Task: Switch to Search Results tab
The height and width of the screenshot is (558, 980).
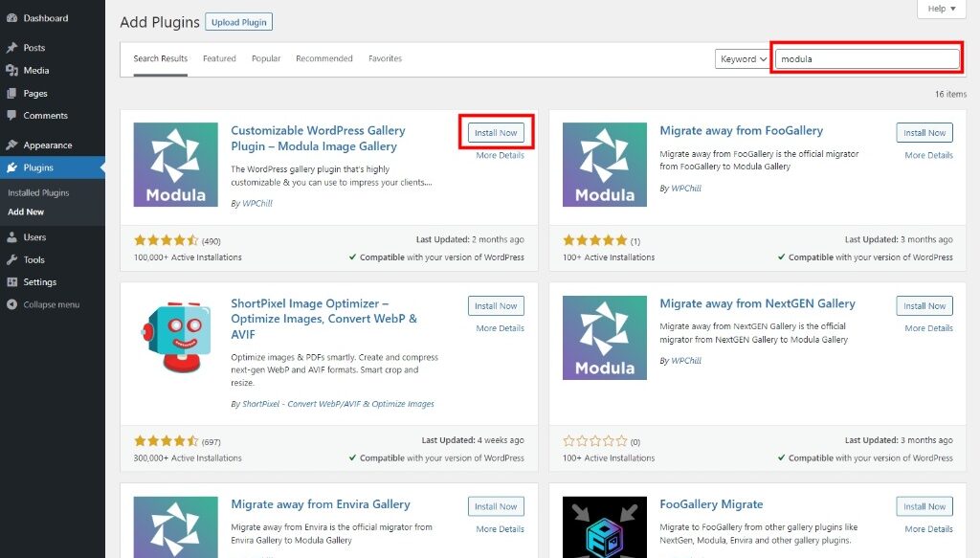Action: 160,58
